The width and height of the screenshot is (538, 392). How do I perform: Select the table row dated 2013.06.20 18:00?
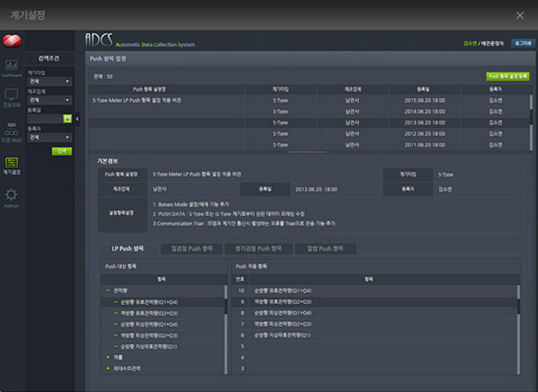tap(309, 122)
